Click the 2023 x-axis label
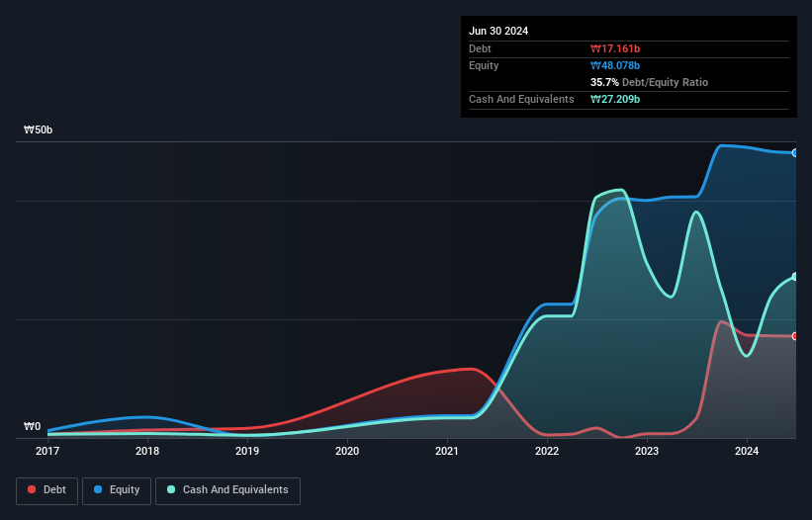The image size is (812, 520). (647, 451)
